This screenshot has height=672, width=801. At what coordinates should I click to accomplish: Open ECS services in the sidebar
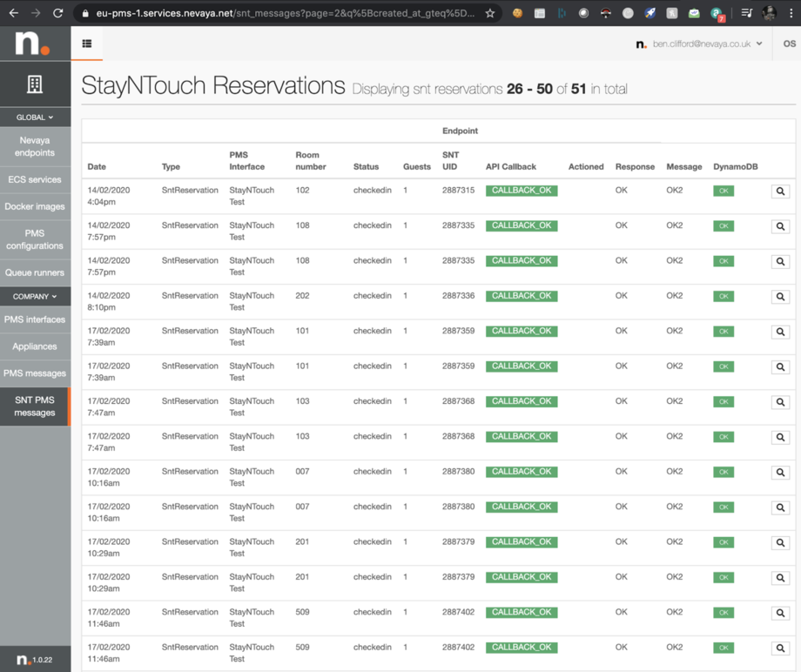[x=35, y=179]
